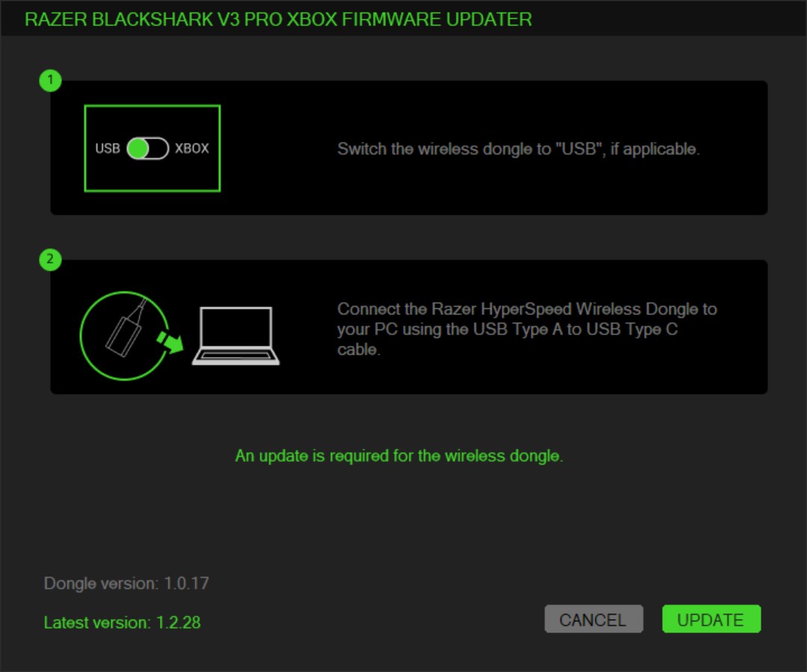Viewport: 807px width, 672px height.
Task: Click the 'Connect the Razer HyperSpeed' instruction text
Action: (x=527, y=329)
